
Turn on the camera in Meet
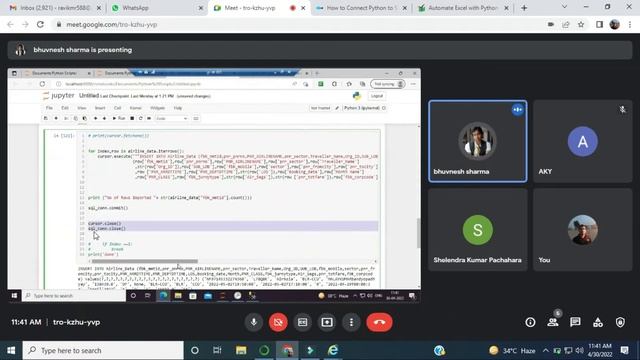tap(278, 322)
